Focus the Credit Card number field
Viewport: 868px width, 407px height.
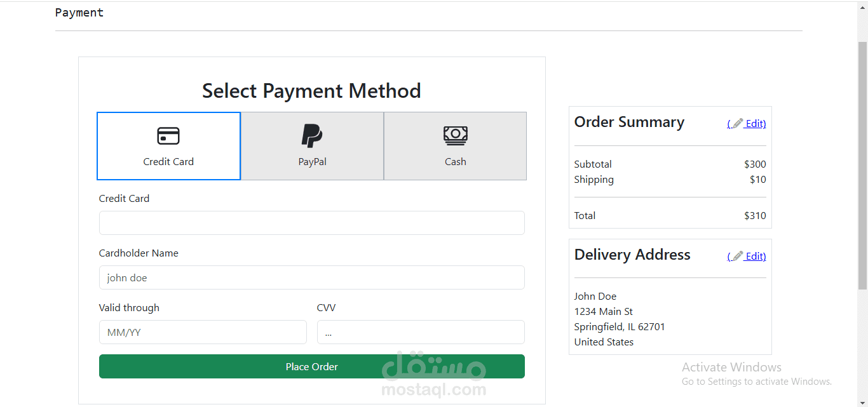tap(311, 223)
